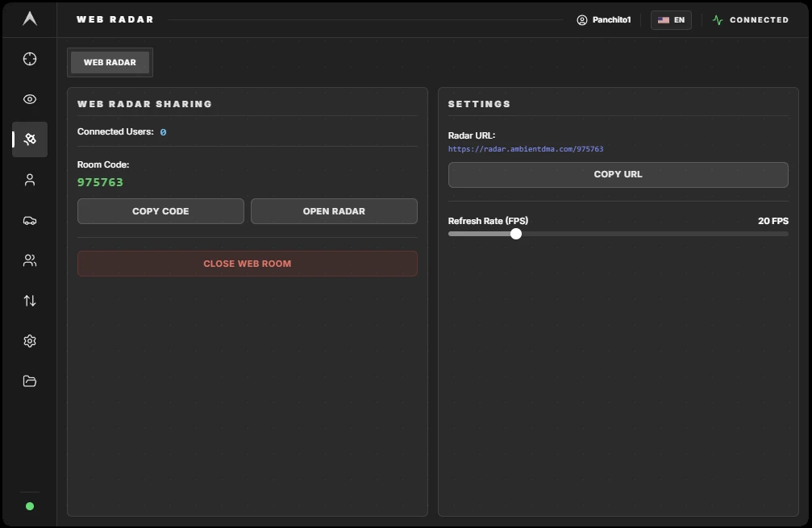The height and width of the screenshot is (528, 812).
Task: Open the multiple users group sidebar icon
Action: pos(30,260)
